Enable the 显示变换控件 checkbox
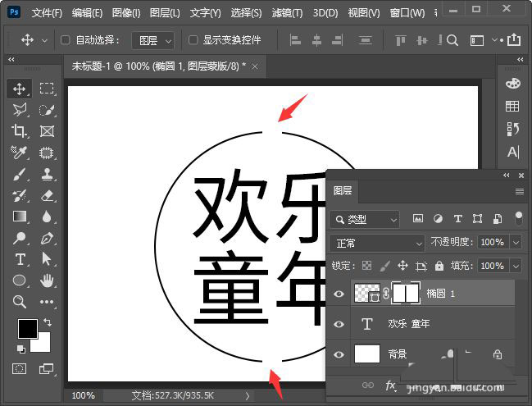Viewport: 532px width, 406px height. point(193,40)
